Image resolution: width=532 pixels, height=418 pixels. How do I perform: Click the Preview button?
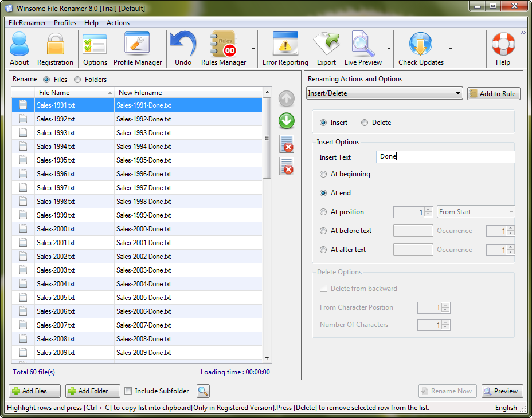point(502,391)
